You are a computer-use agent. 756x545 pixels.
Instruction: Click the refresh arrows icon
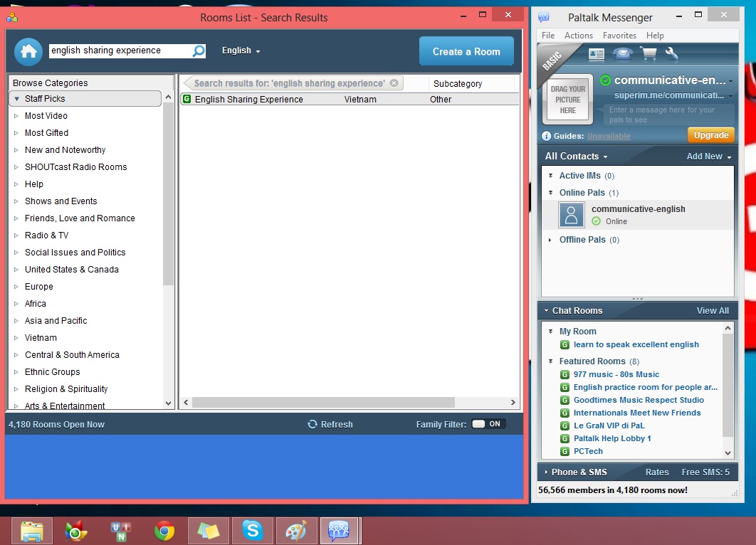coord(313,424)
